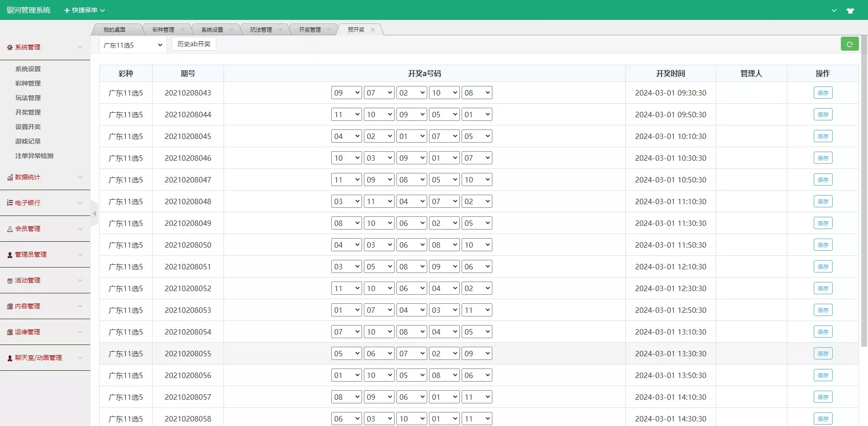This screenshot has width=868, height=426.
Task: Click the green refresh icon button
Action: pos(849,44)
